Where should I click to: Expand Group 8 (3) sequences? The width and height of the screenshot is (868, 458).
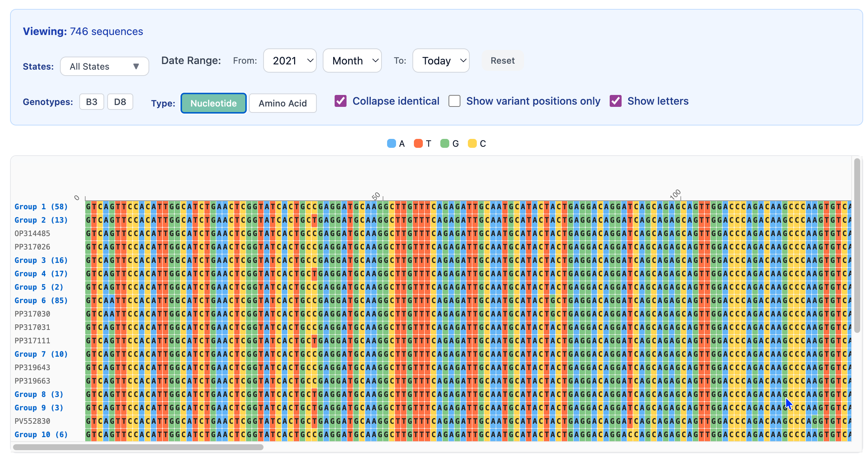tap(39, 394)
